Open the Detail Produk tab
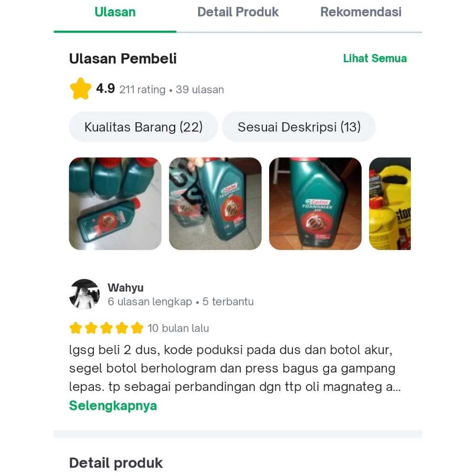This screenshot has width=476, height=476. tap(238, 12)
